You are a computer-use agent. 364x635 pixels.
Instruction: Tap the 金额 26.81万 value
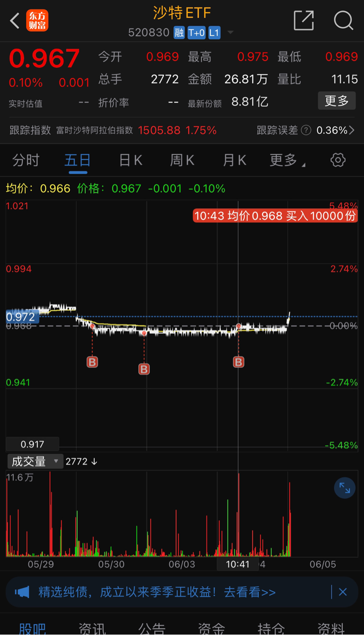tap(246, 79)
